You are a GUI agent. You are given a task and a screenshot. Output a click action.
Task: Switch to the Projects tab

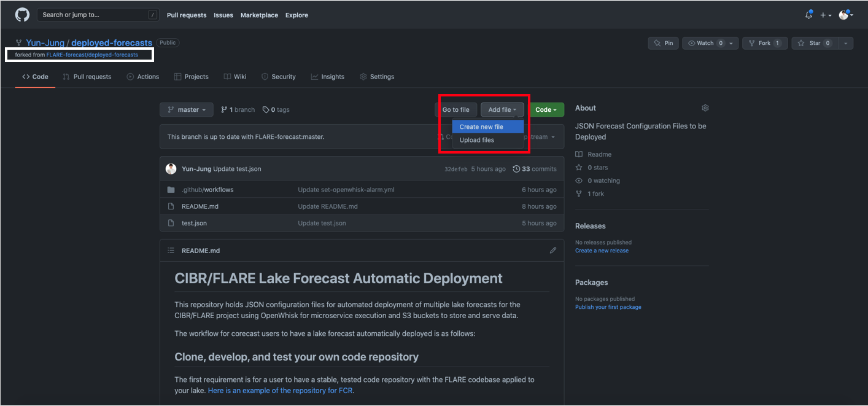pos(192,77)
